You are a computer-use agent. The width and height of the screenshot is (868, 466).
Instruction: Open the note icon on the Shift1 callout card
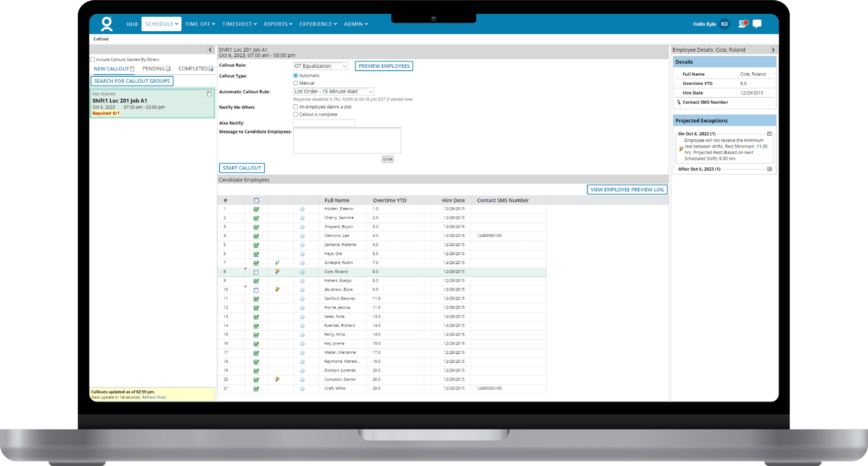209,94
